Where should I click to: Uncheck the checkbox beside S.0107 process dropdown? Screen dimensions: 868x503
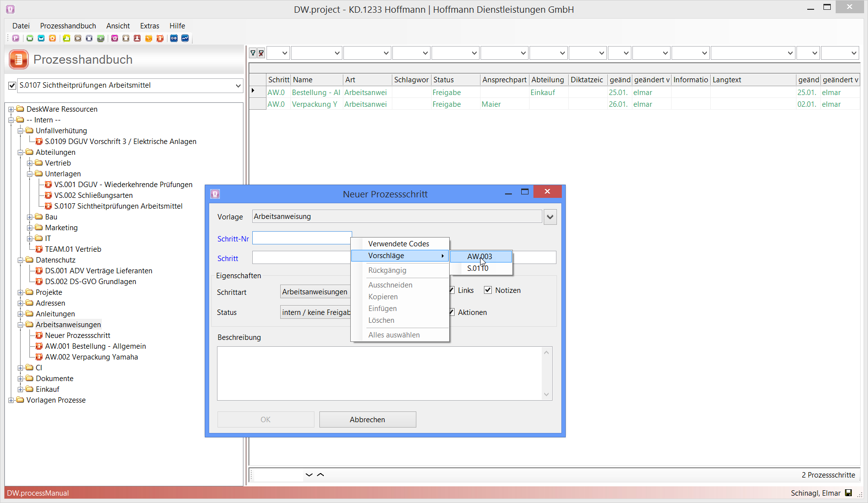12,86
